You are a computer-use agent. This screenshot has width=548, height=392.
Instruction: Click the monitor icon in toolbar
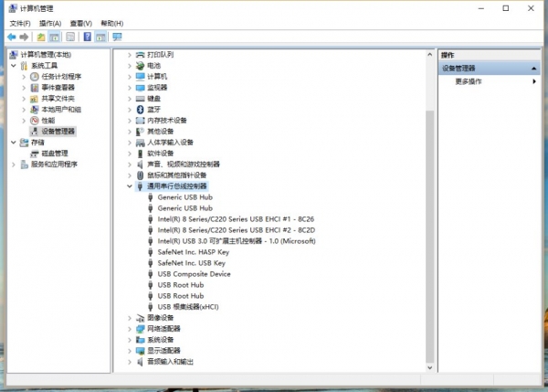tap(116, 37)
